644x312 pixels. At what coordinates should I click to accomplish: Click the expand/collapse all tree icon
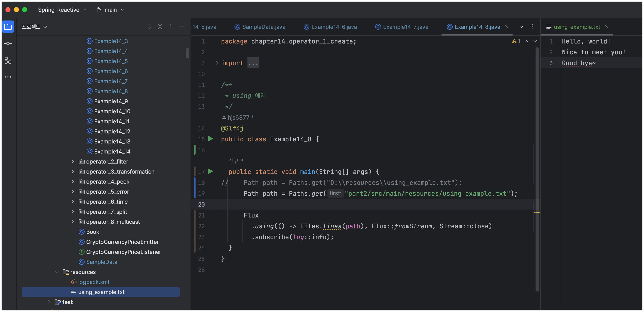[149, 27]
